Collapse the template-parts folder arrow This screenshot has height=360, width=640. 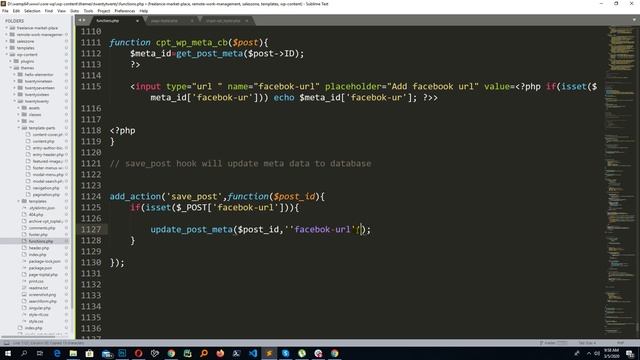click(19, 128)
